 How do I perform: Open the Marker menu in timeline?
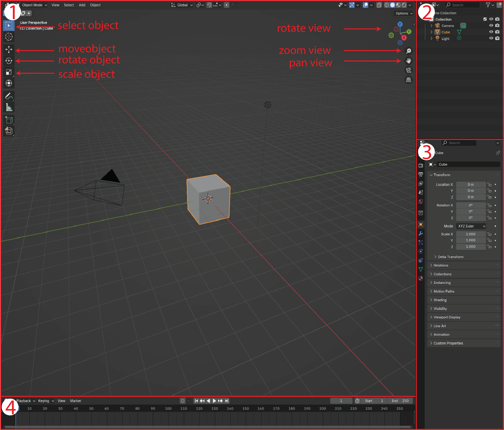[76, 401]
